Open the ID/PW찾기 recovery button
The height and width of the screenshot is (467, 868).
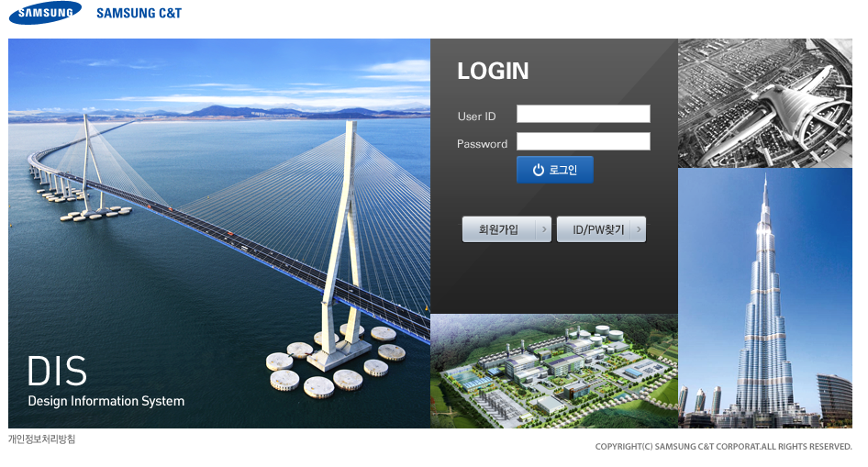(601, 229)
